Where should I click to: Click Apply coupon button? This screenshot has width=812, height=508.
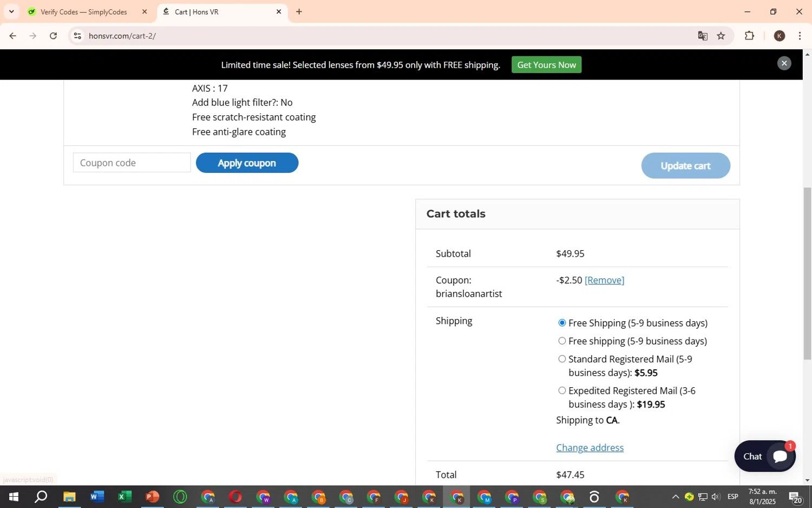pyautogui.click(x=247, y=163)
